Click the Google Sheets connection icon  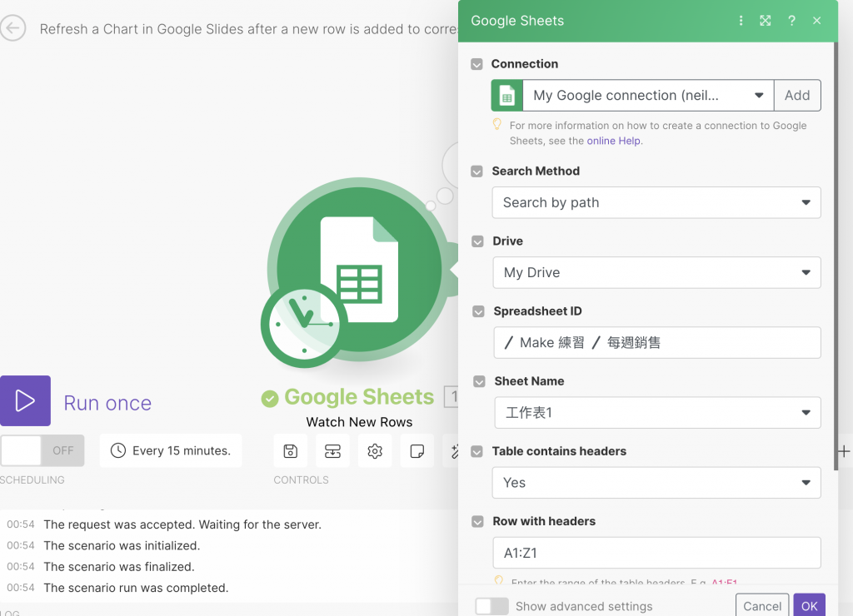pyautogui.click(x=507, y=96)
